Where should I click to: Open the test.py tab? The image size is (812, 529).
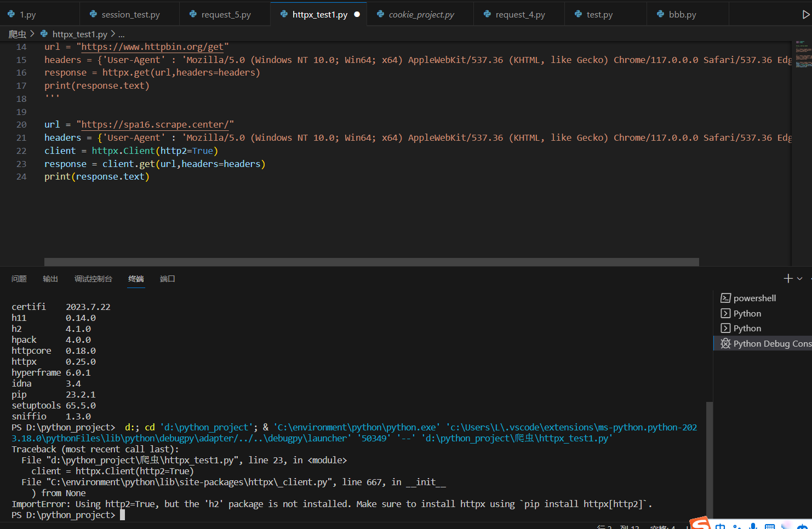coord(605,14)
